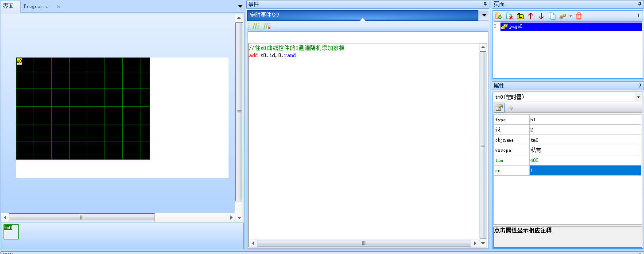This screenshot has height=254, width=644.
Task: Click the delete page icon with red X
Action: 509,16
